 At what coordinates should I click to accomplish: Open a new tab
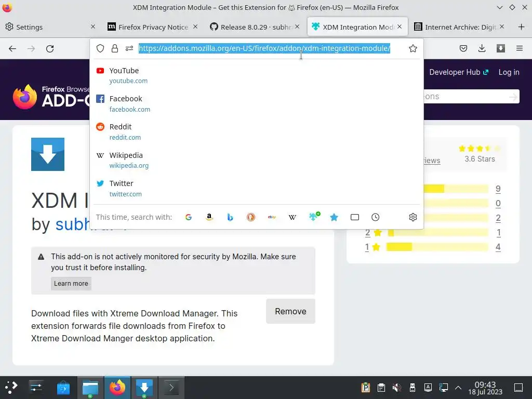pos(522,27)
